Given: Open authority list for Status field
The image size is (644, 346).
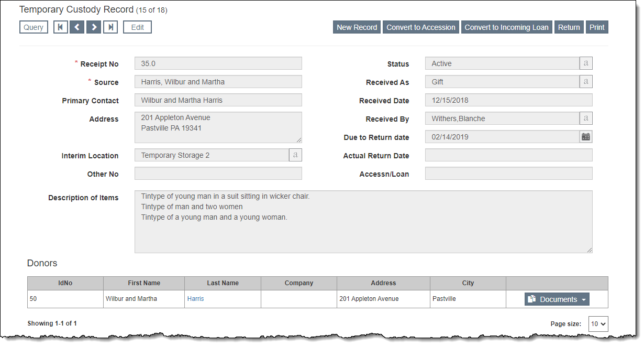Looking at the screenshot, I should tap(586, 63).
